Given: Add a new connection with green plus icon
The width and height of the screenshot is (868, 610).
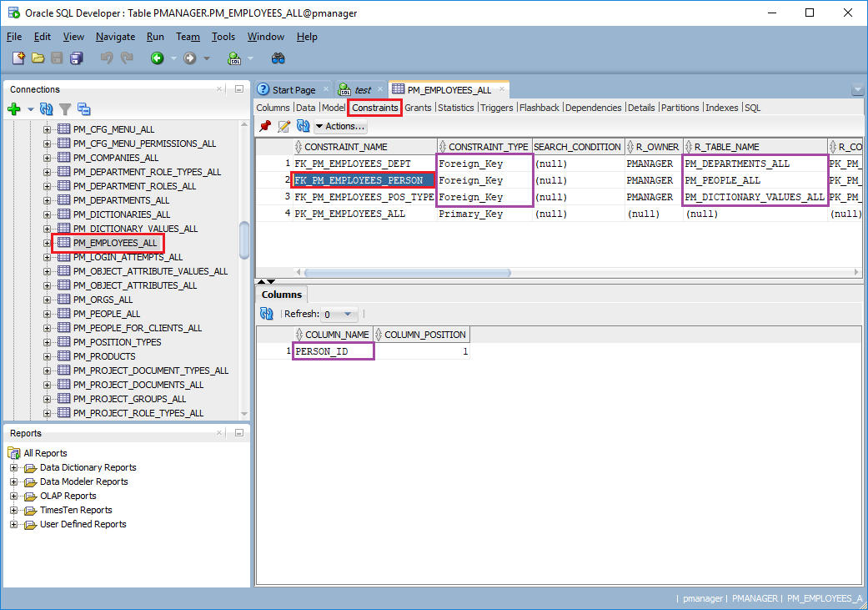Looking at the screenshot, I should (x=13, y=108).
